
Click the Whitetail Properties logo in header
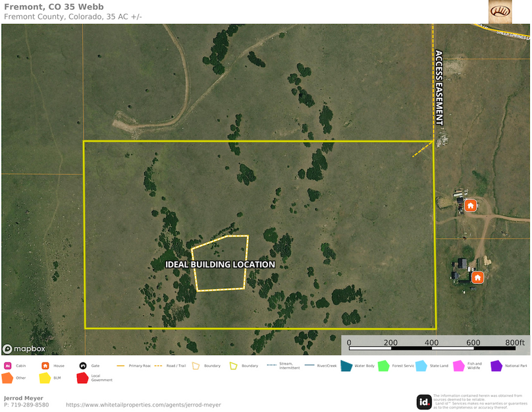500,12
